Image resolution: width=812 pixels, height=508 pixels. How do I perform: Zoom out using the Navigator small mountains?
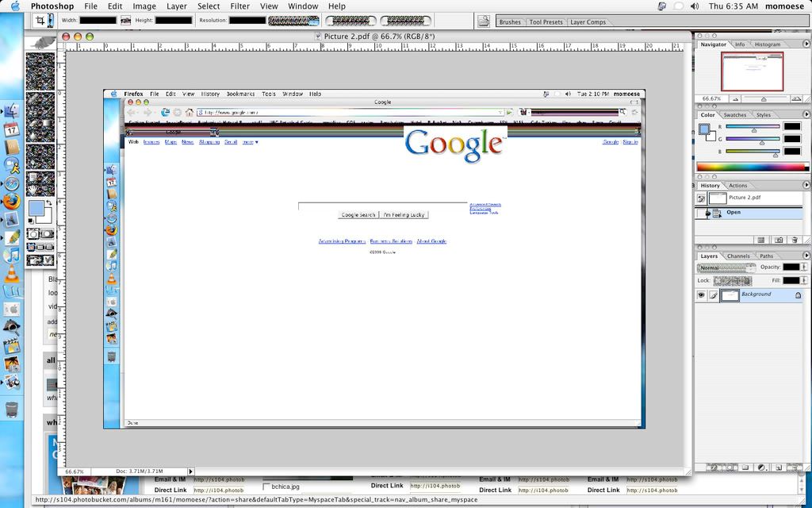point(735,98)
